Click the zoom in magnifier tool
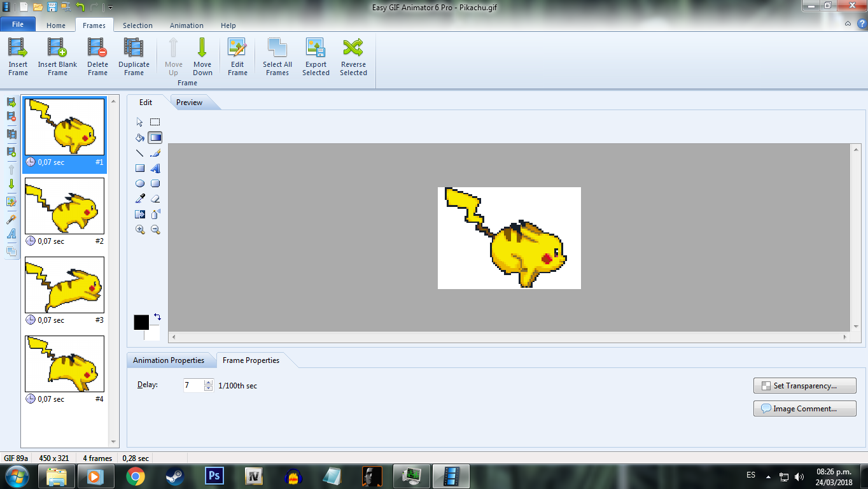This screenshot has height=489, width=868. click(x=140, y=229)
